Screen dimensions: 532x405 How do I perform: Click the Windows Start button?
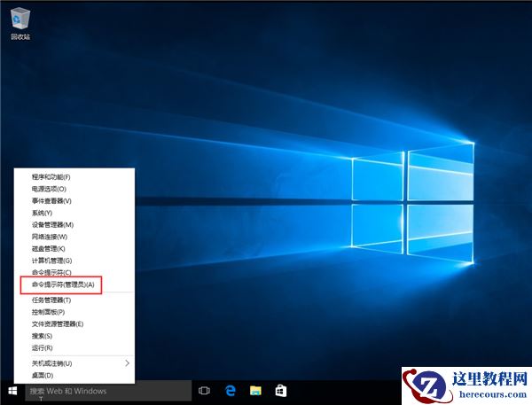(12, 391)
